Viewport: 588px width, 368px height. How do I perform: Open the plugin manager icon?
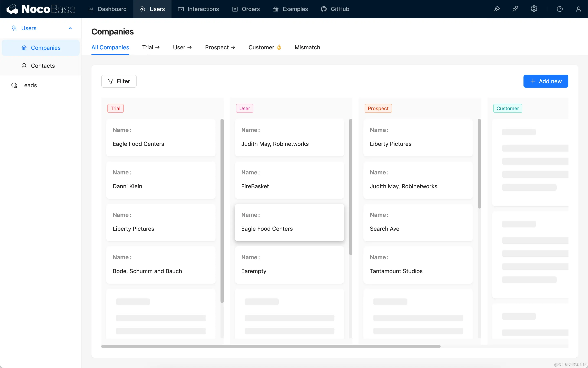click(x=515, y=9)
